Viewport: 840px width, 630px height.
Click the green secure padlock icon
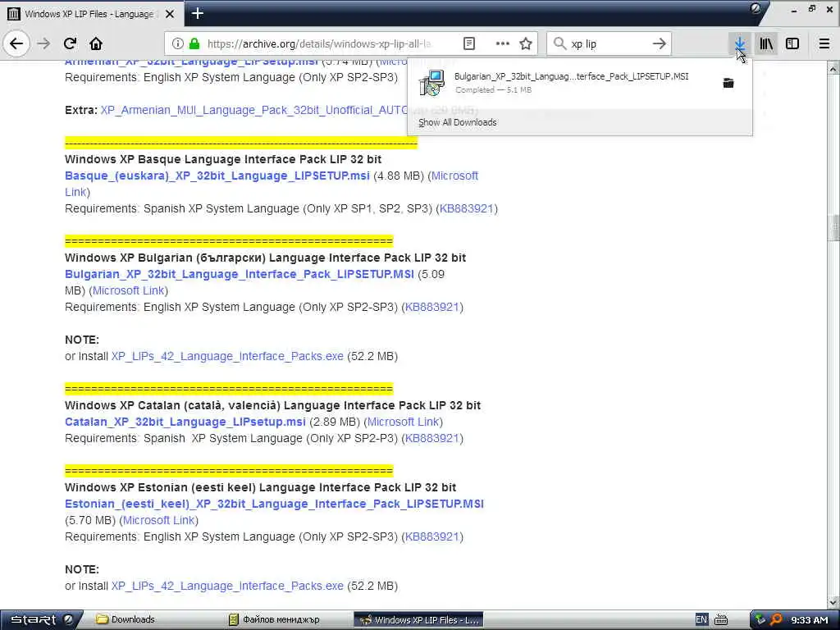[194, 43]
